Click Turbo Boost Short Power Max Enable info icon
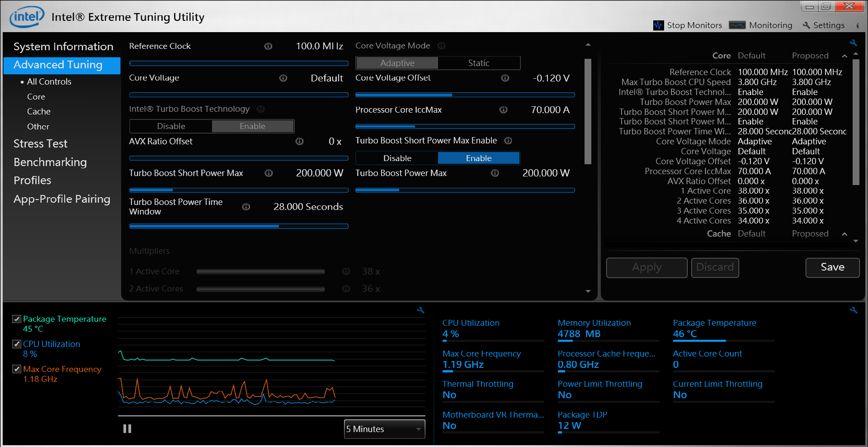This screenshot has width=868, height=447. tap(508, 141)
